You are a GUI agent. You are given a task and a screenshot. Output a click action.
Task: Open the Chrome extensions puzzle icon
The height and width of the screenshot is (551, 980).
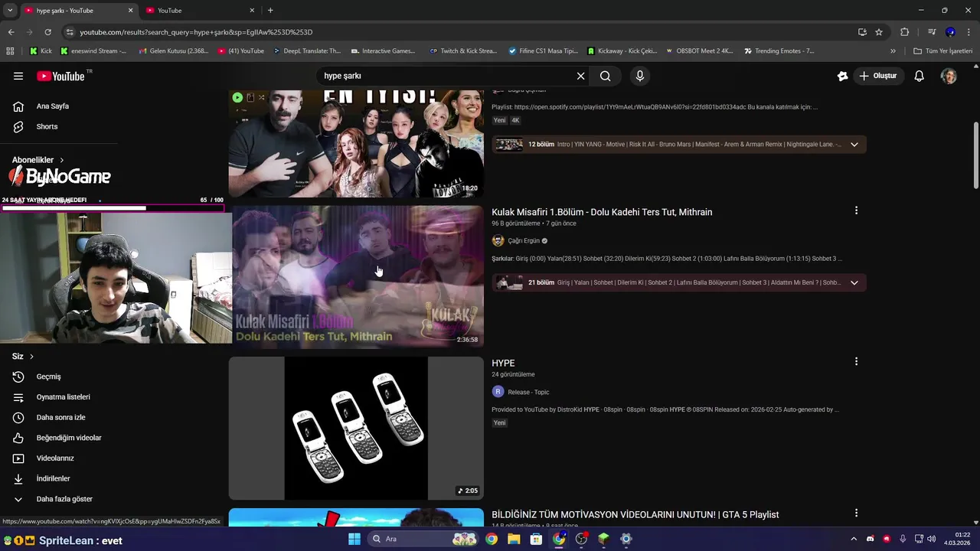point(904,32)
